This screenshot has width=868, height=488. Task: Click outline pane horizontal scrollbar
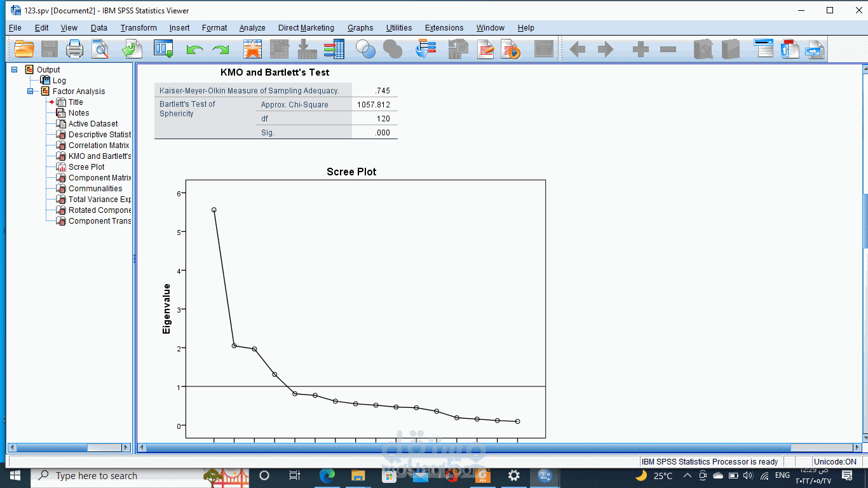point(69,448)
